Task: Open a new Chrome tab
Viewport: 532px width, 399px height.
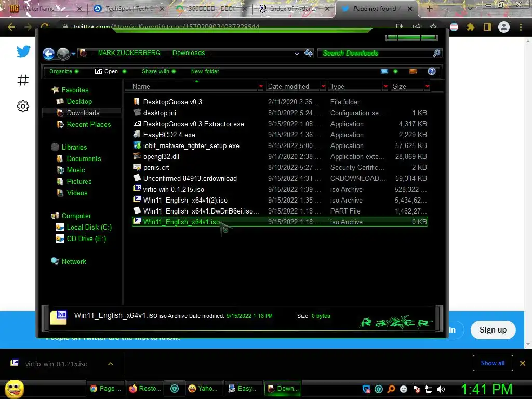Action: click(x=429, y=9)
